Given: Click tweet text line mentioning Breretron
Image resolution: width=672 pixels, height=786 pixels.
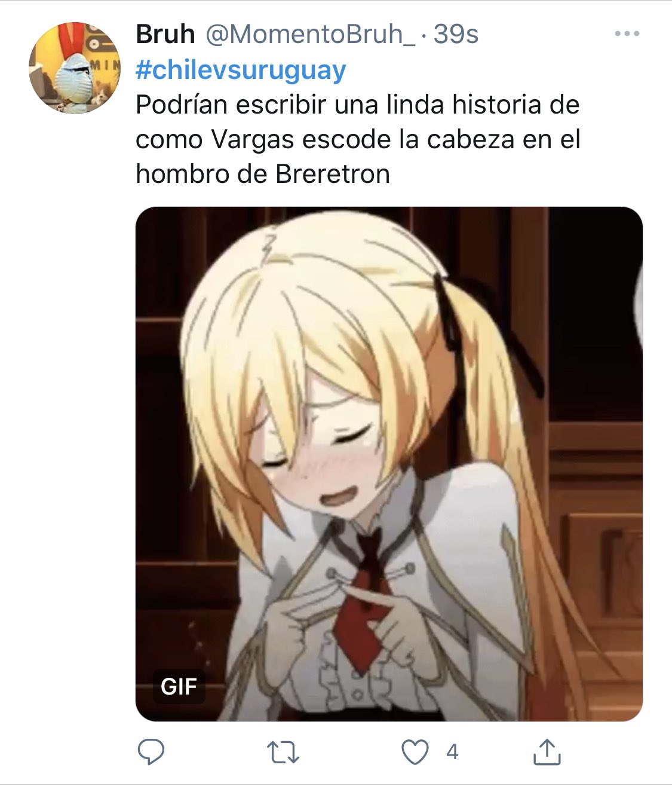Looking at the screenshot, I should coord(263,174).
